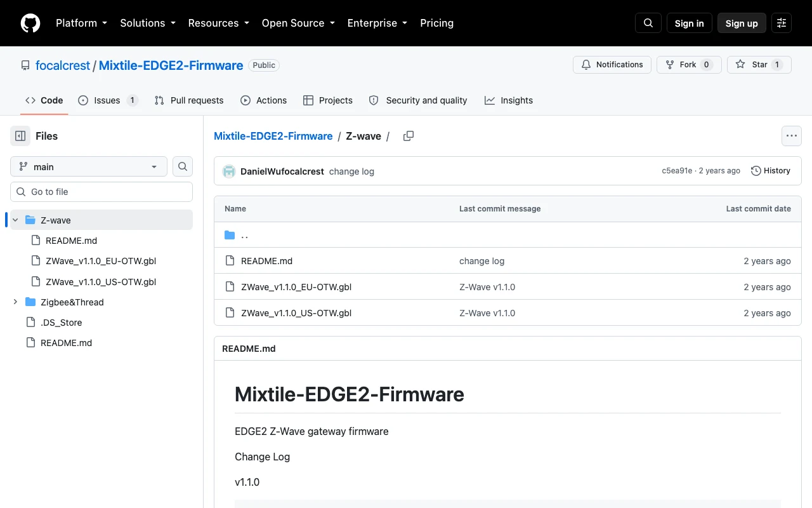
Task: Open the main branch selector dropdown
Action: pyautogui.click(x=89, y=166)
